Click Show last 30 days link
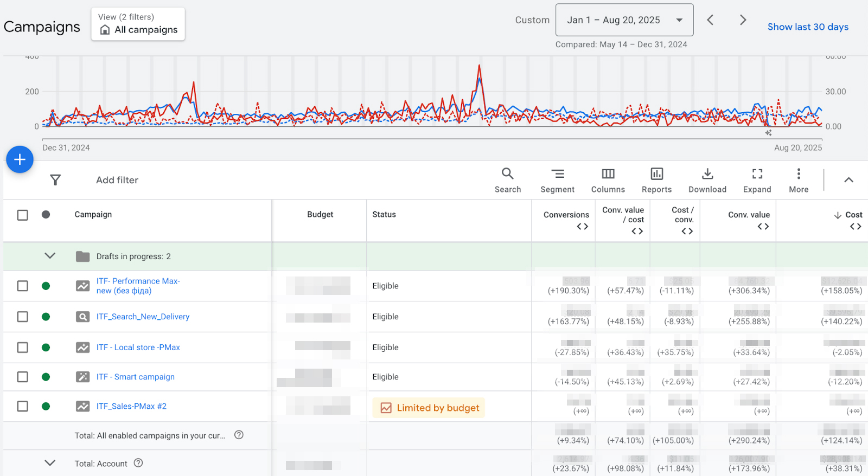868x476 pixels. coord(807,27)
